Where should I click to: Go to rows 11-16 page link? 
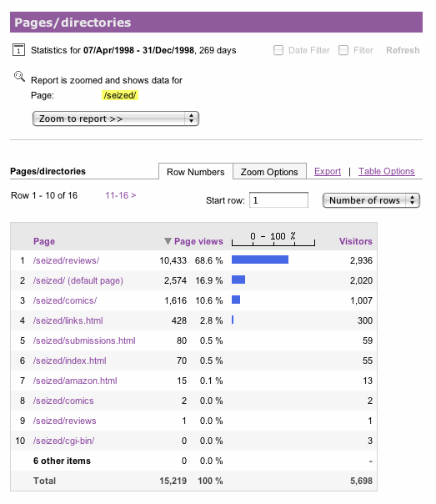(x=121, y=195)
